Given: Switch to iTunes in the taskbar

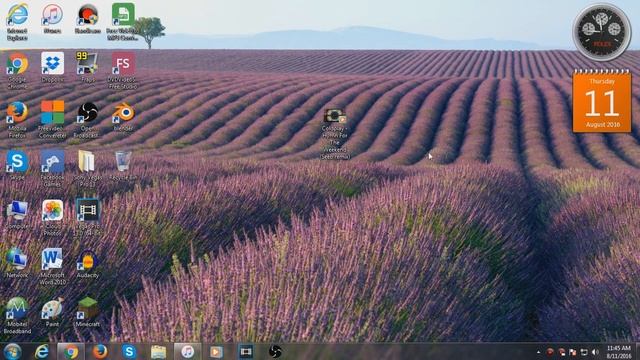Looking at the screenshot, I should (187, 351).
